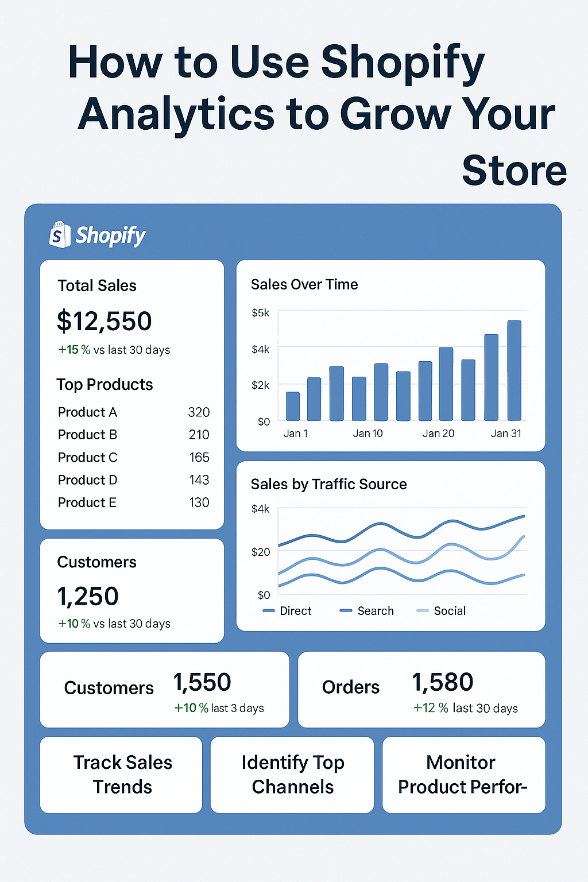Click the Direct legend line marker
This screenshot has width=588, height=882.
(268, 611)
